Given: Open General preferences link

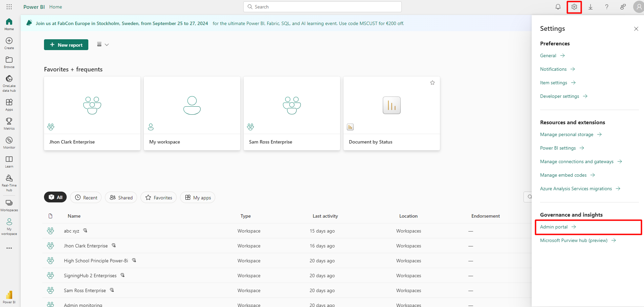Looking at the screenshot, I should click(x=552, y=56).
